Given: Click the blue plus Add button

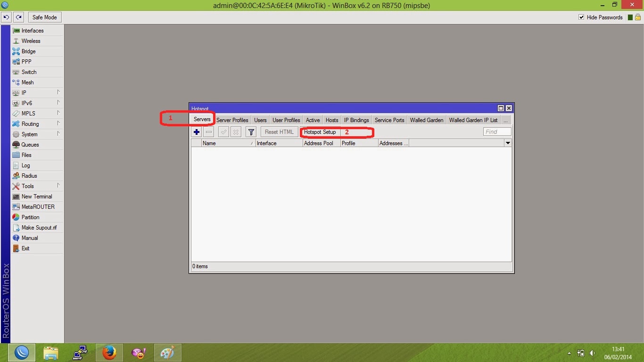Looking at the screenshot, I should (x=197, y=132).
